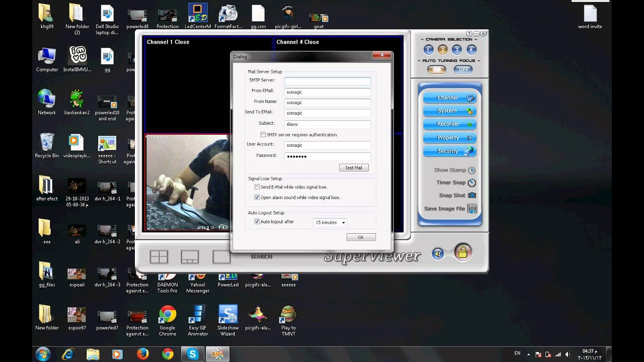
Task: Open the System settings panel
Action: [x=449, y=111]
